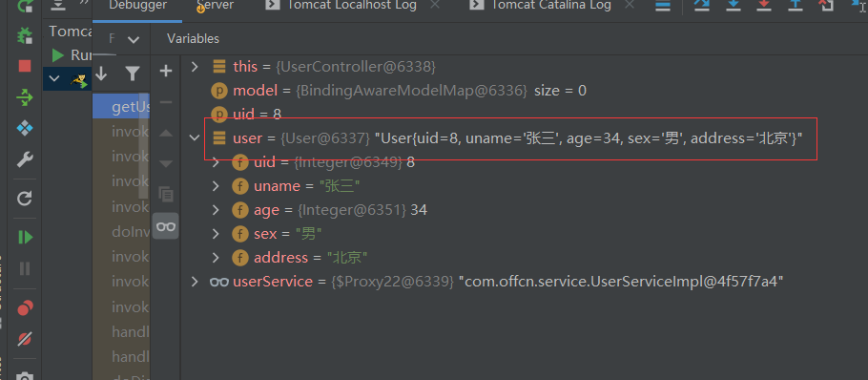Screen dimensions: 868x380
Task: Filter frames with the funnel icon
Action: tap(133, 74)
